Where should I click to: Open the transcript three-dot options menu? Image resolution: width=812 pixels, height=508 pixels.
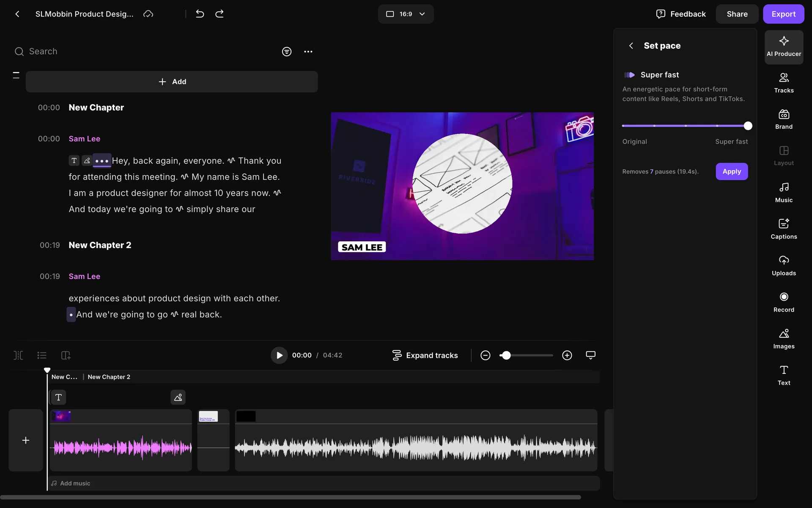pos(308,52)
